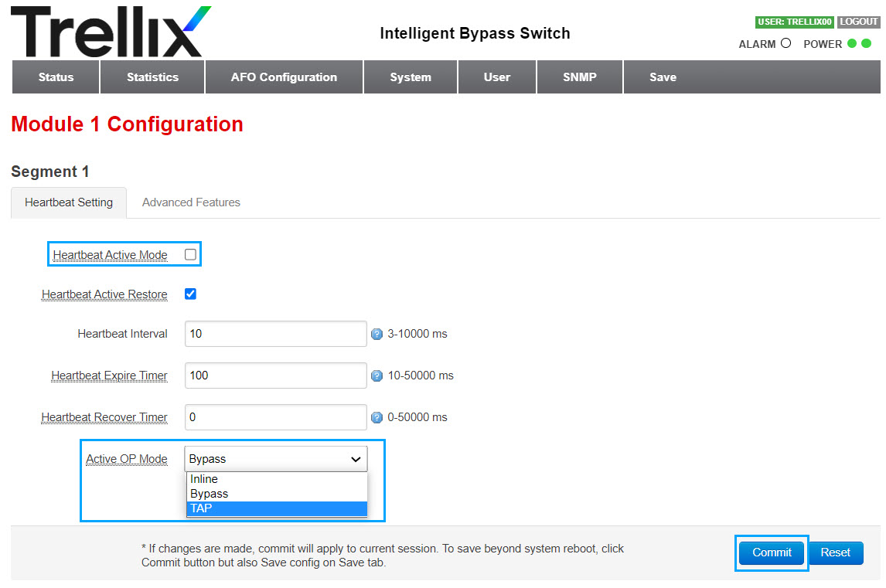
Task: Click the Trellix logo
Action: (x=111, y=32)
